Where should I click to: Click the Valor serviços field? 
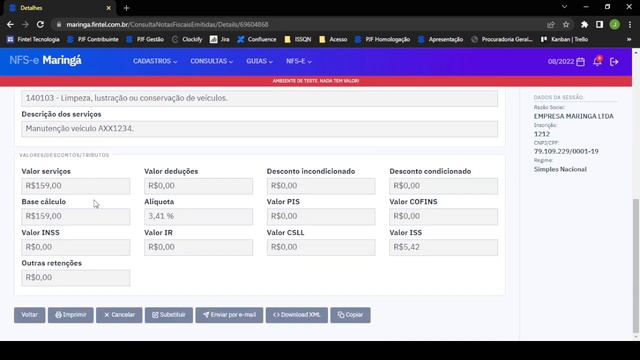pos(76,186)
